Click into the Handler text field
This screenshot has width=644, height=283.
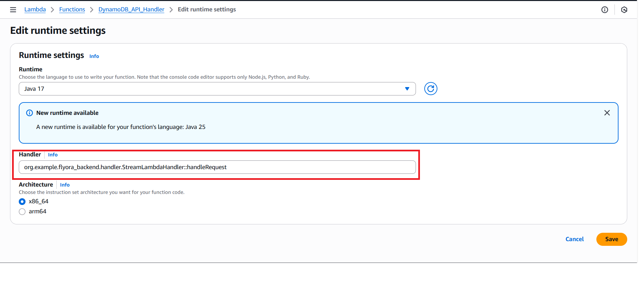tap(217, 167)
